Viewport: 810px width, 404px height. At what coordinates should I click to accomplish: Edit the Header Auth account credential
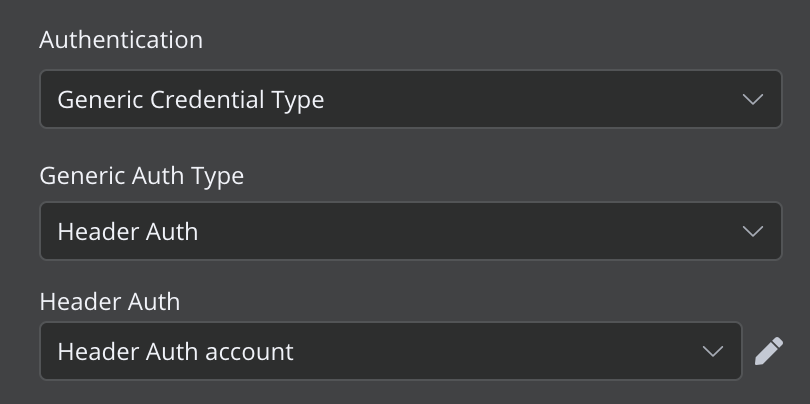[x=768, y=351]
